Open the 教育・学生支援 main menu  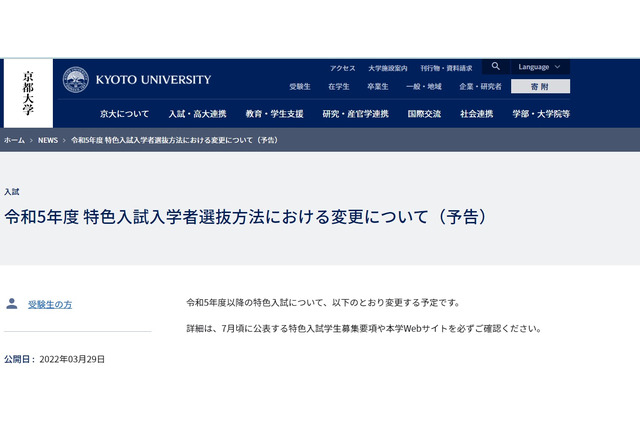[274, 114]
